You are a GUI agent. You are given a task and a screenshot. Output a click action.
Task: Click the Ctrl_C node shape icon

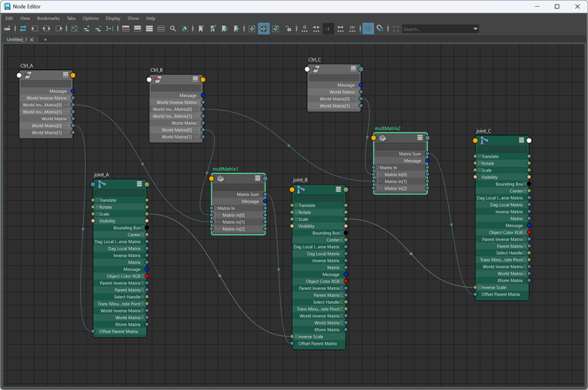[x=316, y=69]
